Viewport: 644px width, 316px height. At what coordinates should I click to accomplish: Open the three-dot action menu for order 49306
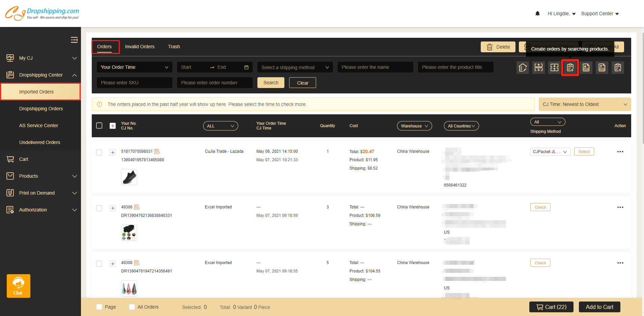[x=620, y=207]
